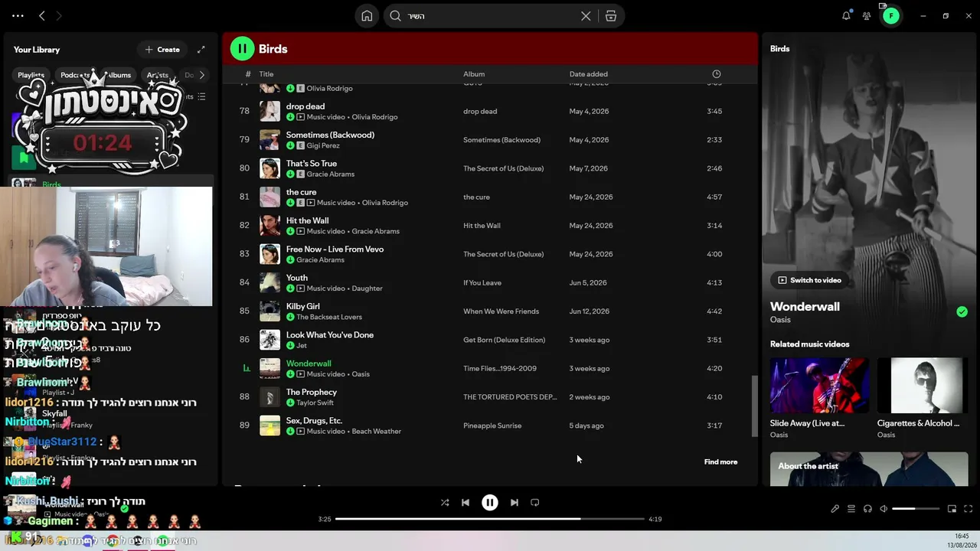Select the Wonderwall track title in list
This screenshot has width=980, height=551.
[309, 364]
